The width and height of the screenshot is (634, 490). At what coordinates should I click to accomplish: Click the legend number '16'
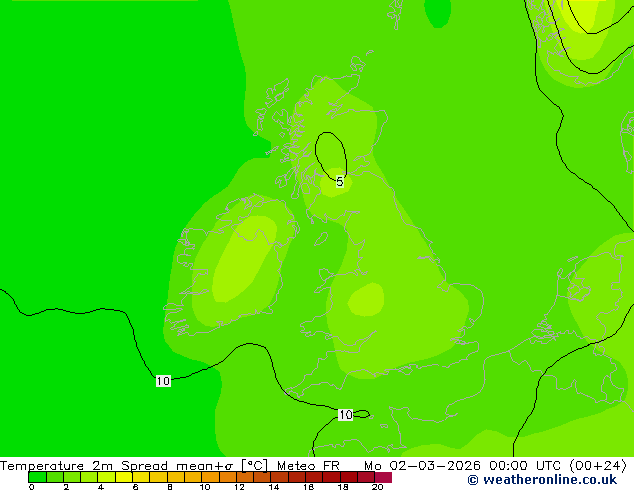tap(308, 487)
